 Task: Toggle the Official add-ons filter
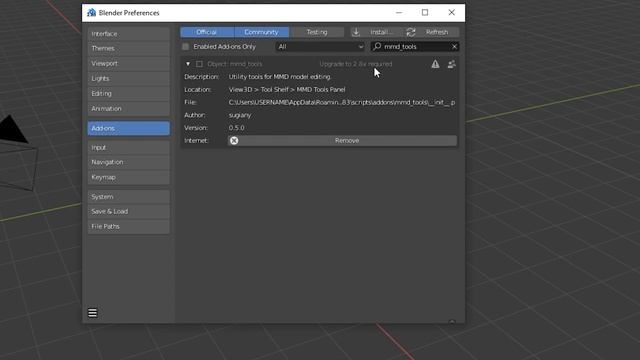click(x=207, y=32)
